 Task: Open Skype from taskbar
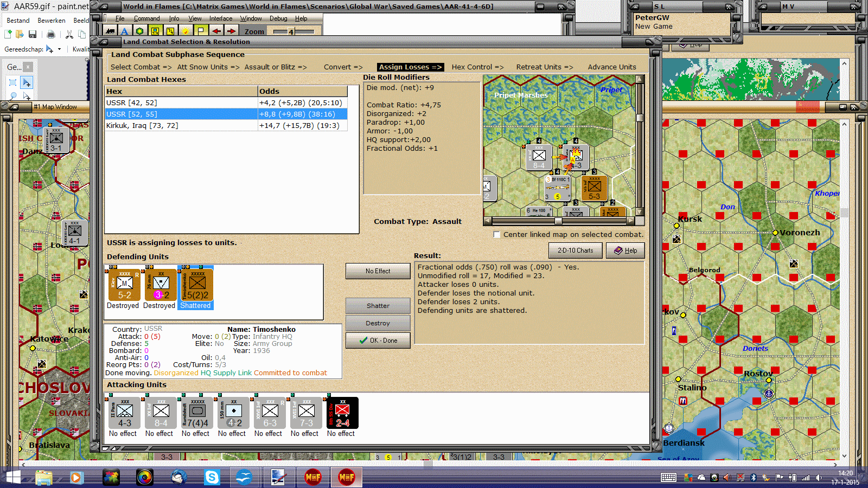coord(212,478)
